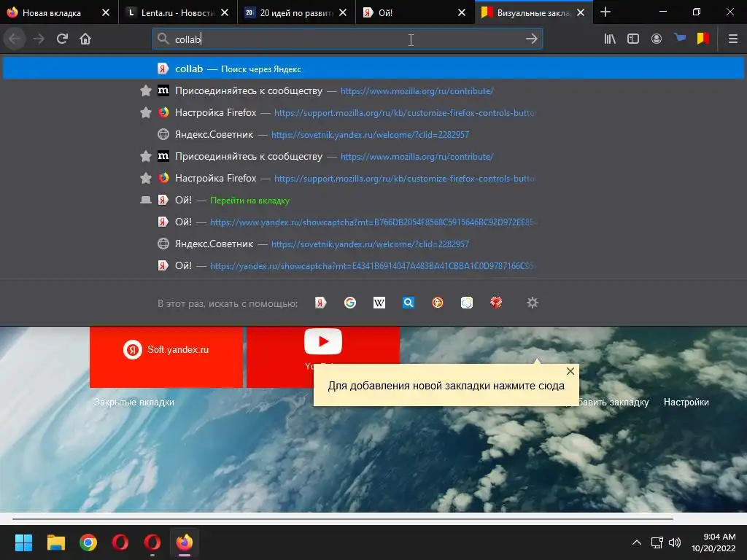This screenshot has width=747, height=560.
Task: Show hidden system tray icons chevron
Action: pyautogui.click(x=636, y=542)
